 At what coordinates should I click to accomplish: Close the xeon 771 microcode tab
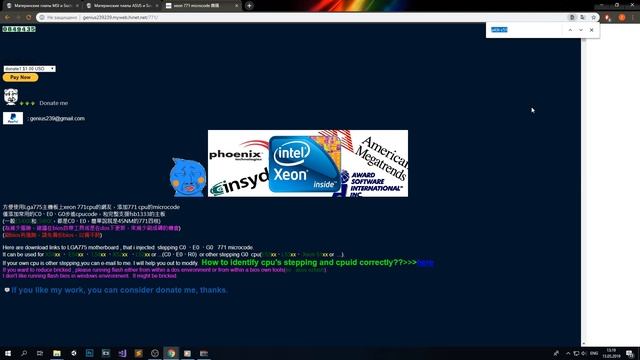236,6
